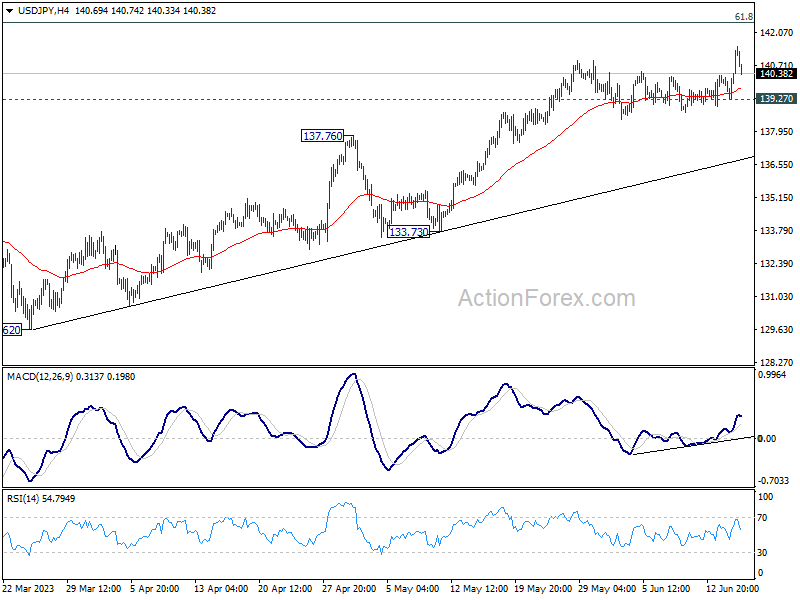Click the RSI 70 level label
The height and width of the screenshot is (600, 800).
click(762, 518)
